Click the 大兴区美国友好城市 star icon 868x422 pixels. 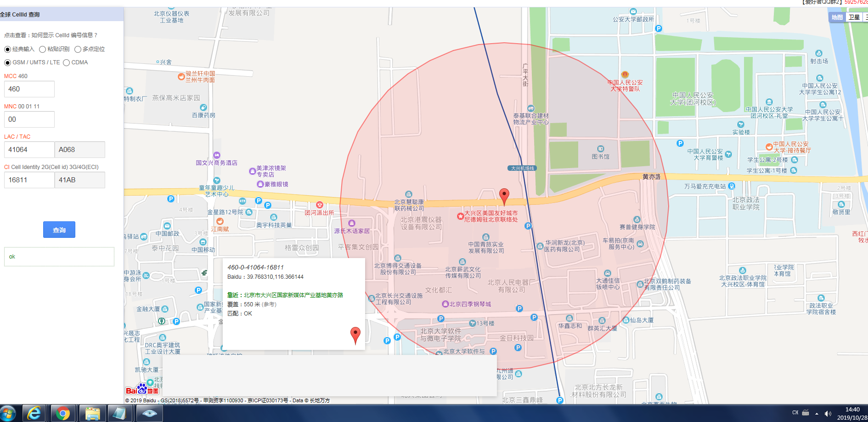(460, 216)
